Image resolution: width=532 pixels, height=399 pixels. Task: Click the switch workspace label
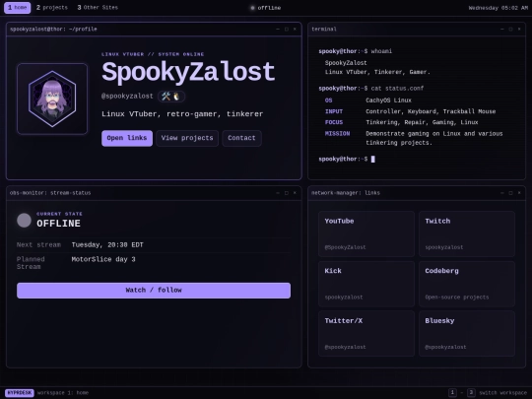502,393
